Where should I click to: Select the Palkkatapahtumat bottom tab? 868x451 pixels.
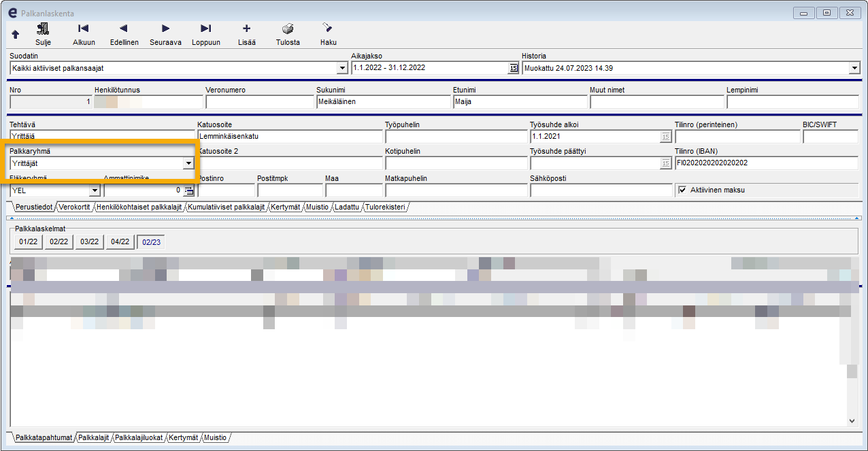pos(44,437)
